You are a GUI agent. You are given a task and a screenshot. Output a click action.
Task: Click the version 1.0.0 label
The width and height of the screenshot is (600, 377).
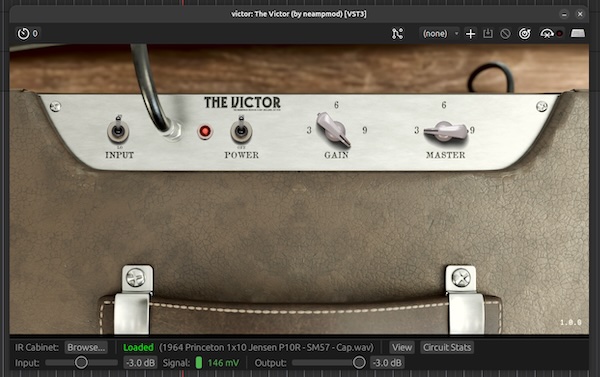click(571, 322)
